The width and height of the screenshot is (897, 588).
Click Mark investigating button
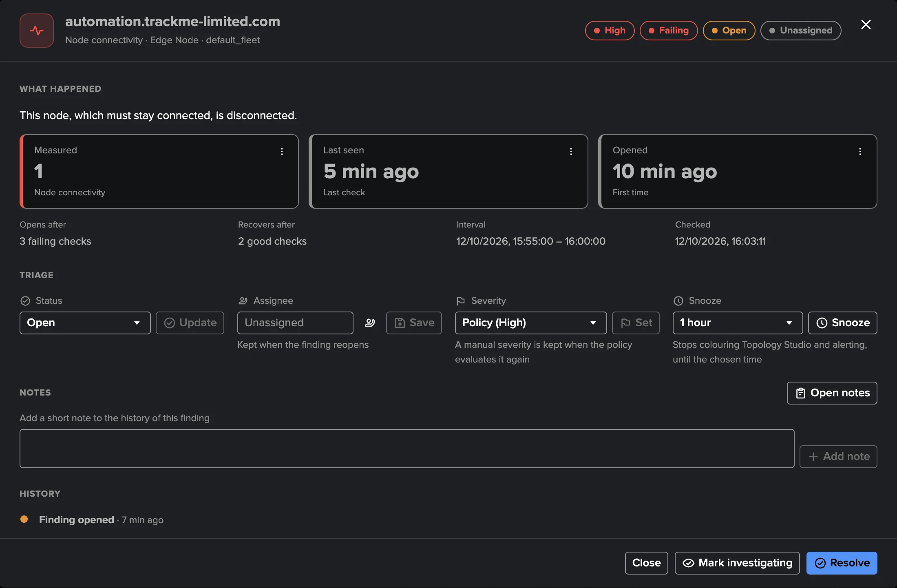(737, 563)
